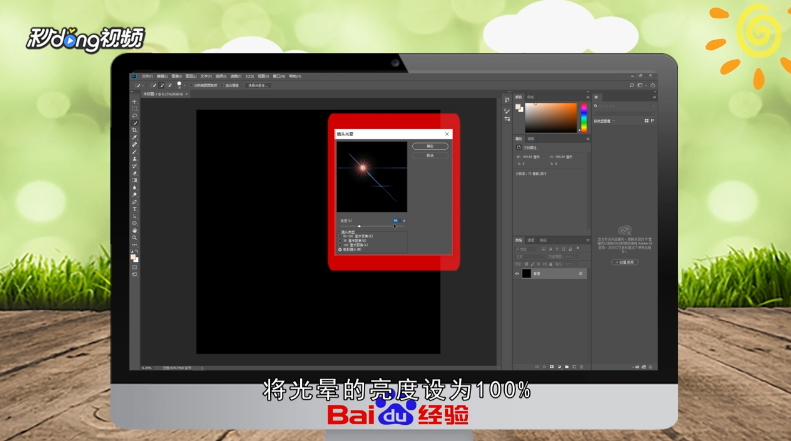Open the Color panel flyout menu
791x441 pixels.
(588, 97)
